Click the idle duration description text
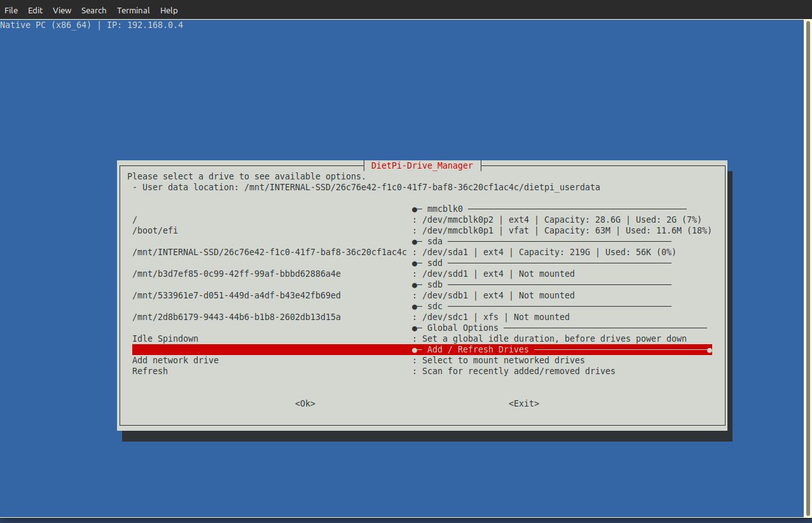This screenshot has height=523, width=812. [x=554, y=338]
